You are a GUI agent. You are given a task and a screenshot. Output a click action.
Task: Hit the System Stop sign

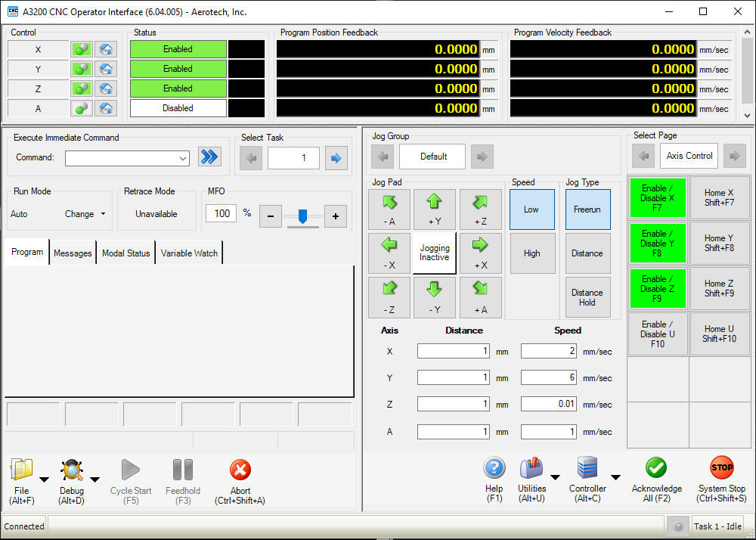(722, 467)
